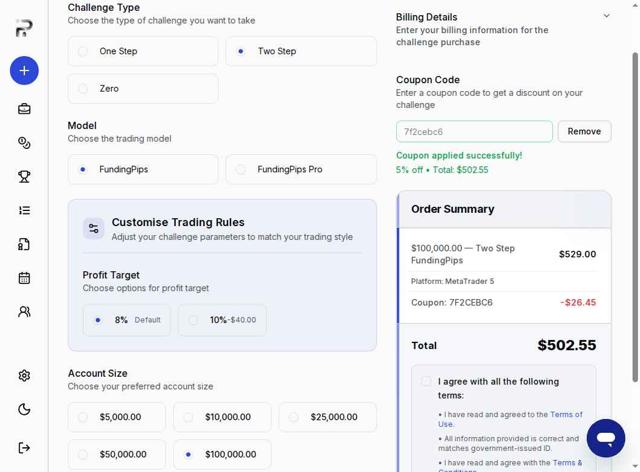Click the FundingPips logo icon
Viewport: 640px width, 472px height.
24,28
